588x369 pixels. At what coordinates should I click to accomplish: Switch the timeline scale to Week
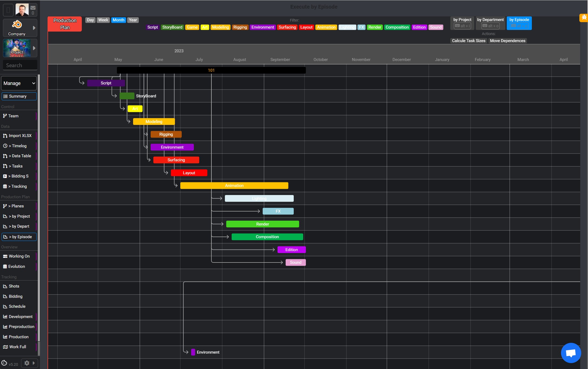point(103,20)
